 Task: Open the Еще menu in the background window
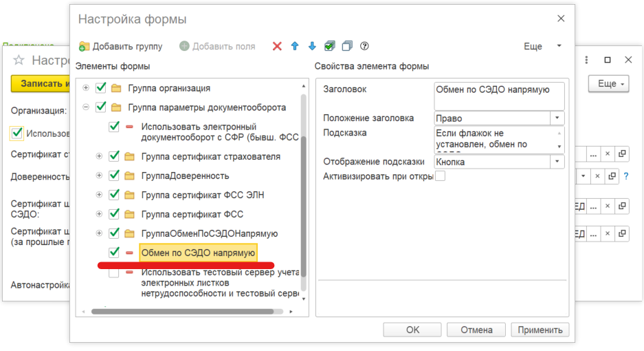click(x=609, y=83)
